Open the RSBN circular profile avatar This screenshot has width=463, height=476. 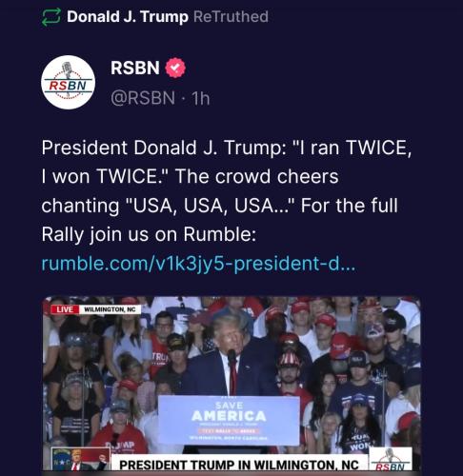pos(68,83)
